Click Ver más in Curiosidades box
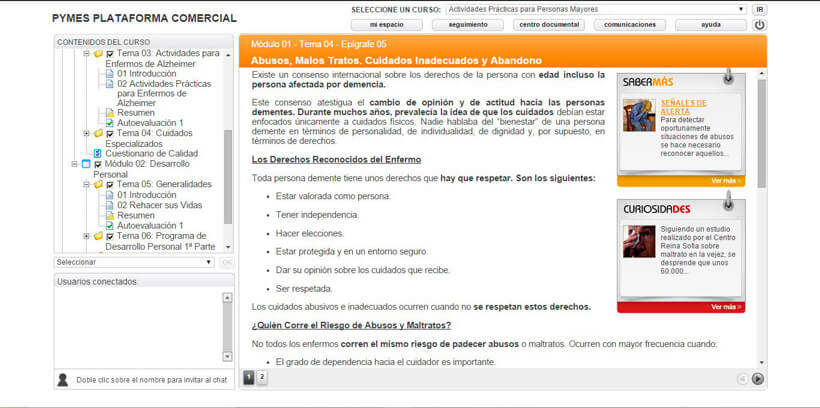 pyautogui.click(x=726, y=307)
